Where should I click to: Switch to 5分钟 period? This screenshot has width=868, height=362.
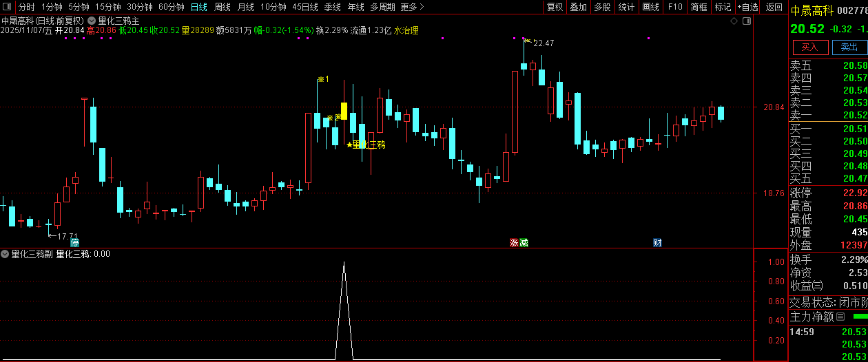(x=79, y=7)
